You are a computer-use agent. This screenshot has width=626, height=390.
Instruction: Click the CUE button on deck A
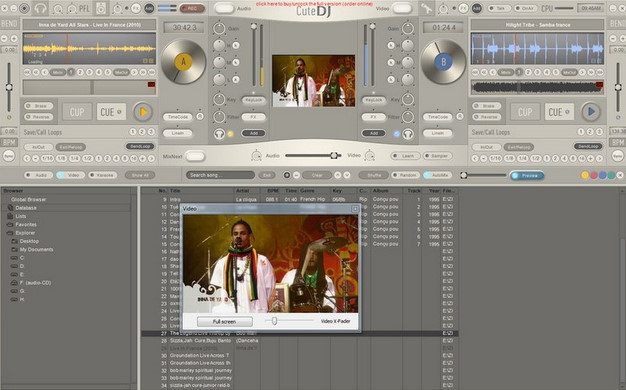coord(111,112)
